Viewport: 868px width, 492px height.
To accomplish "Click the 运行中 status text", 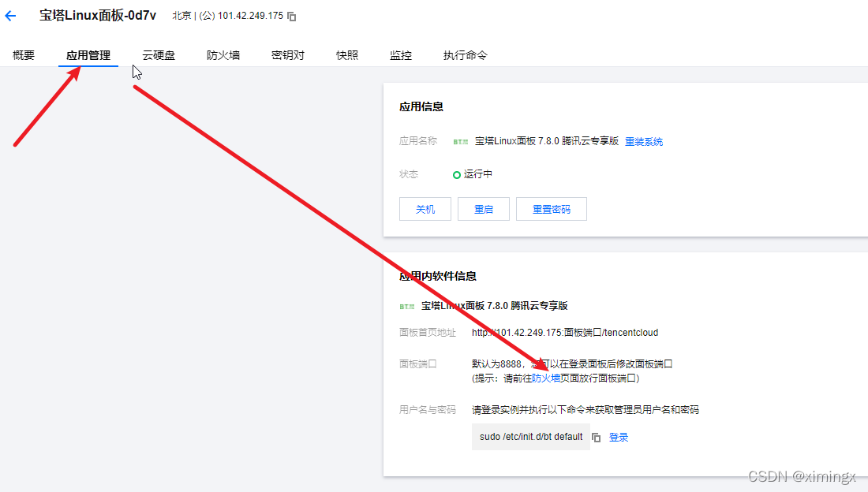I will pyautogui.click(x=477, y=174).
